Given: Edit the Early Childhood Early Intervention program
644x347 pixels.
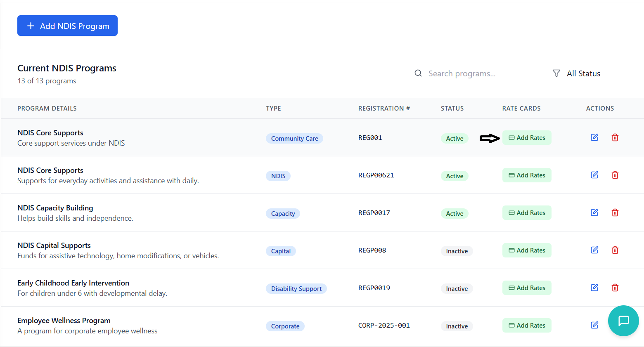Looking at the screenshot, I should click(x=594, y=288).
